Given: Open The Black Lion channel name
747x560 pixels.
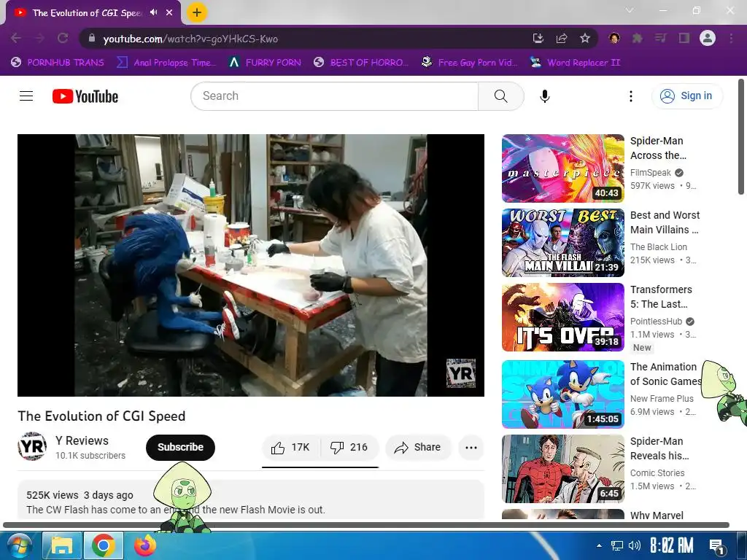Looking at the screenshot, I should pyautogui.click(x=659, y=247).
